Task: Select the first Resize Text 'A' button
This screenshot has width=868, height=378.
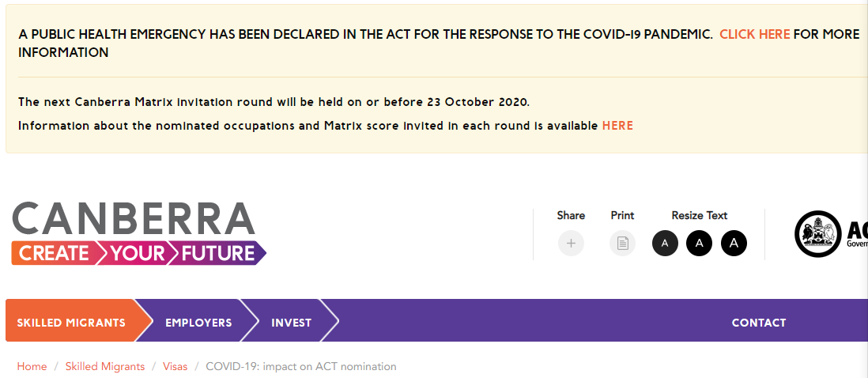Action: [x=665, y=243]
